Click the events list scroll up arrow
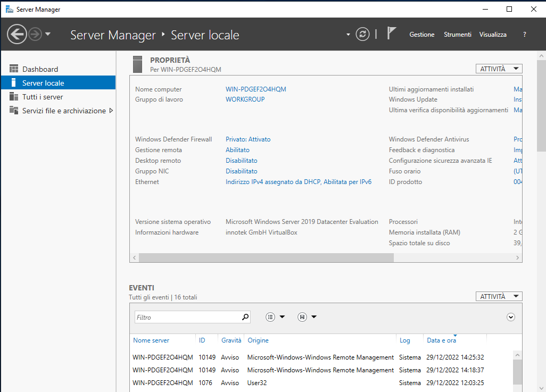Image resolution: width=546 pixels, height=392 pixels. (517, 355)
